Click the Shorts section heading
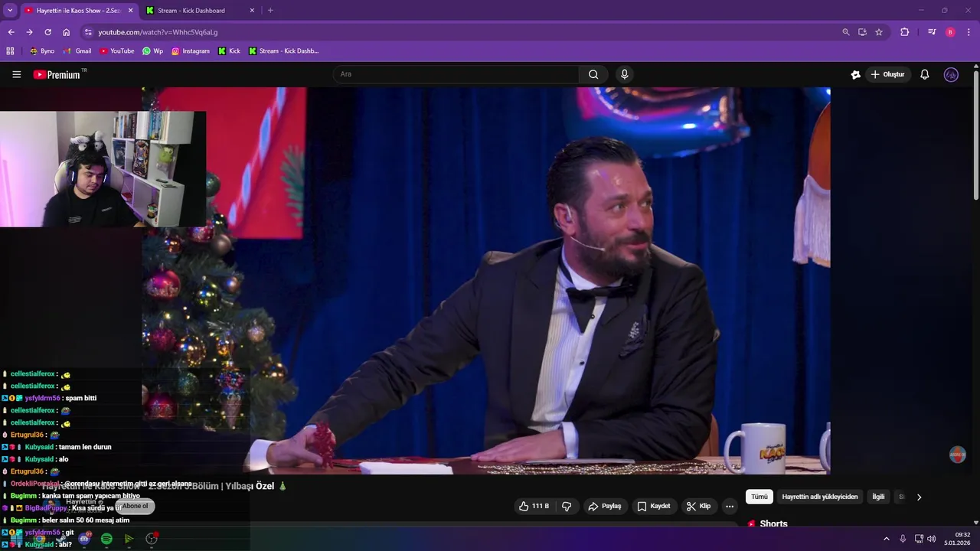980x551 pixels. point(773,524)
